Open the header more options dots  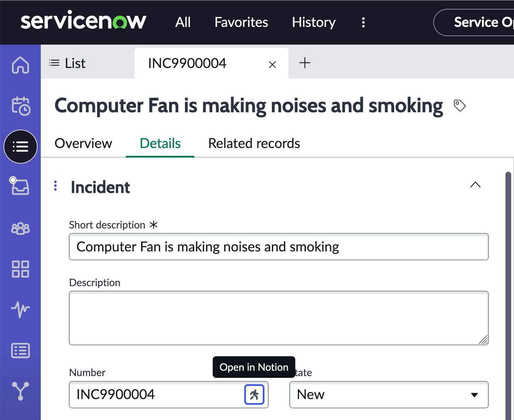coord(363,22)
